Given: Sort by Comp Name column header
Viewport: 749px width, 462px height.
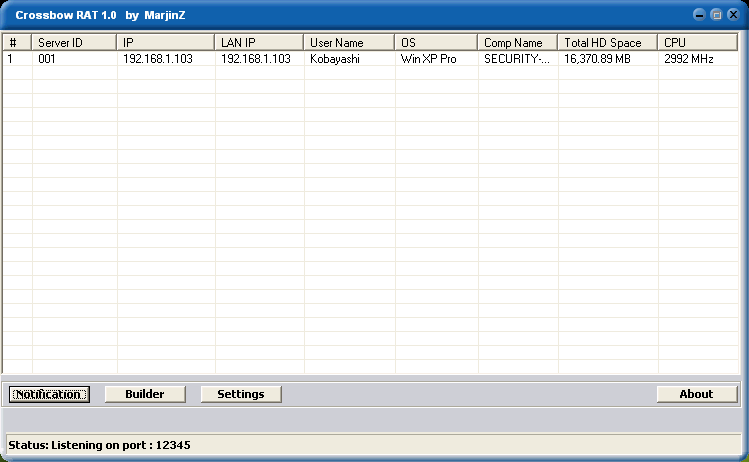Looking at the screenshot, I should point(517,43).
